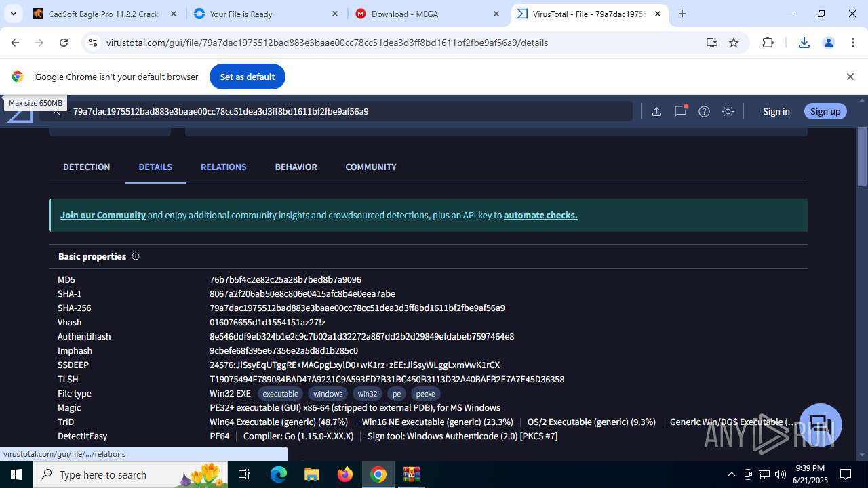Close the Download - MEGA tab
The height and width of the screenshot is (488, 868).
point(496,14)
